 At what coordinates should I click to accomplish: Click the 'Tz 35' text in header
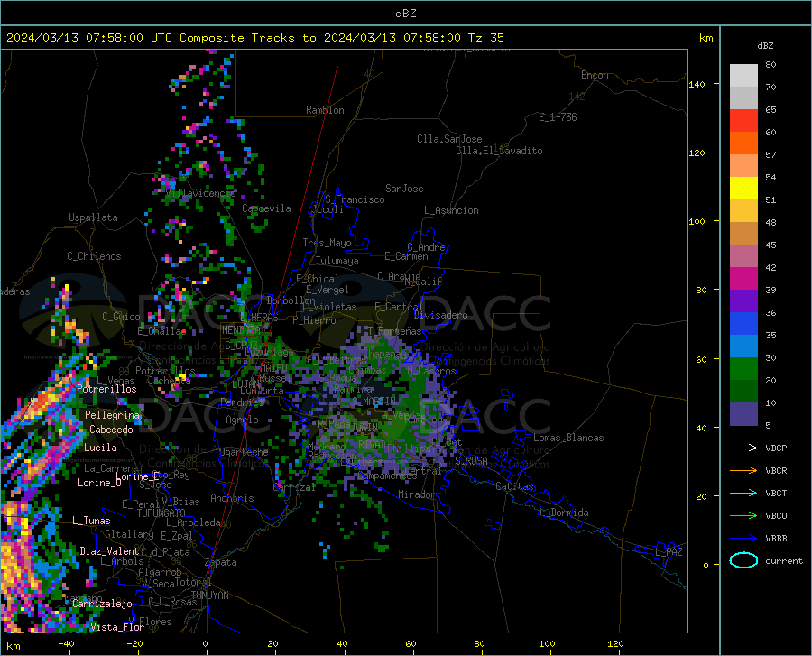[x=485, y=37]
